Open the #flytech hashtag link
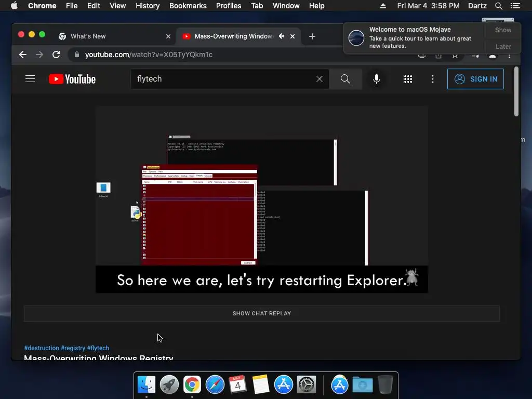The height and width of the screenshot is (399, 532). click(98, 348)
